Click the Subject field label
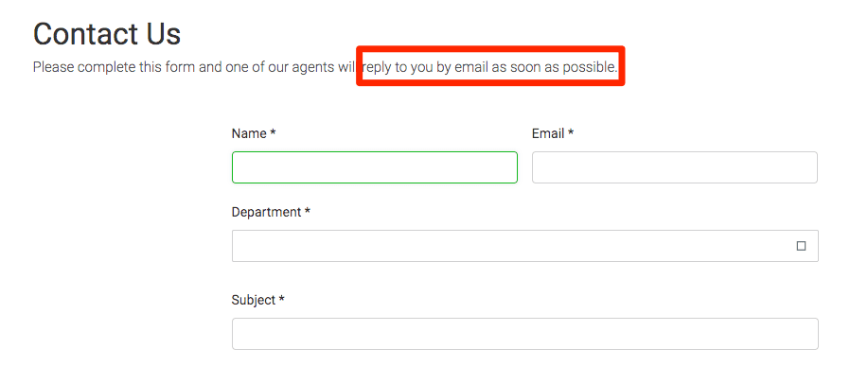This screenshot has width=868, height=366. point(254,300)
